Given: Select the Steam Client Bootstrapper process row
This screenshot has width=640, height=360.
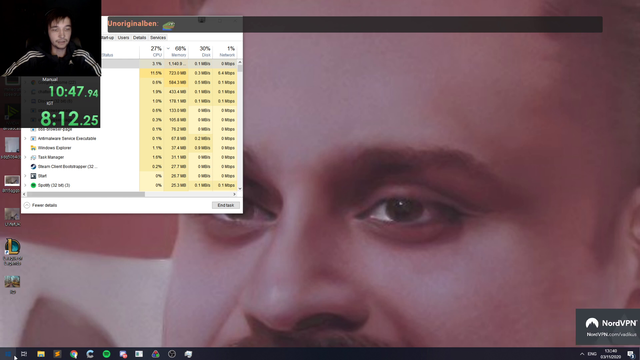Looking at the screenshot, I should 129,167.
